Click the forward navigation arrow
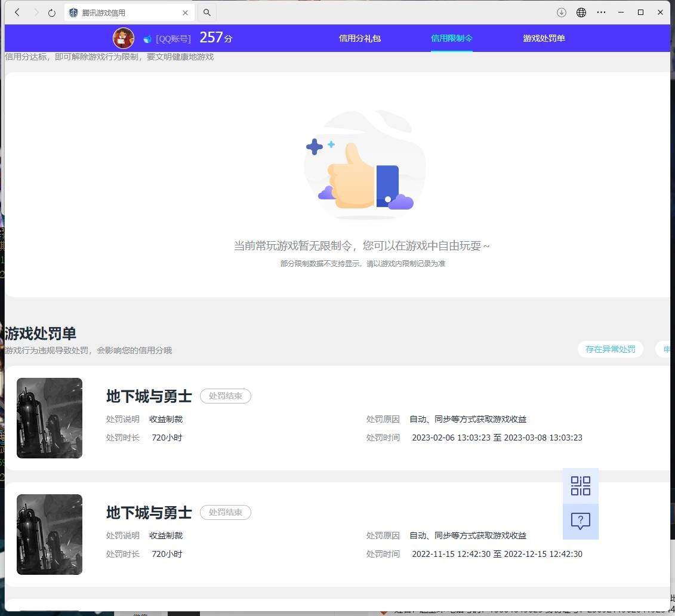Viewport: 675px width, 616px height. 36,13
